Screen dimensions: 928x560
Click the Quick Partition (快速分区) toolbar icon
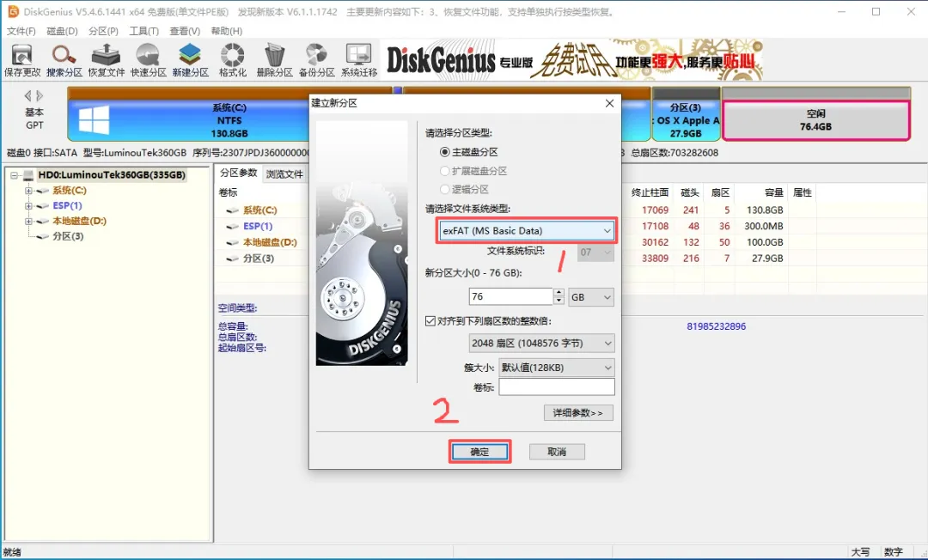[148, 60]
